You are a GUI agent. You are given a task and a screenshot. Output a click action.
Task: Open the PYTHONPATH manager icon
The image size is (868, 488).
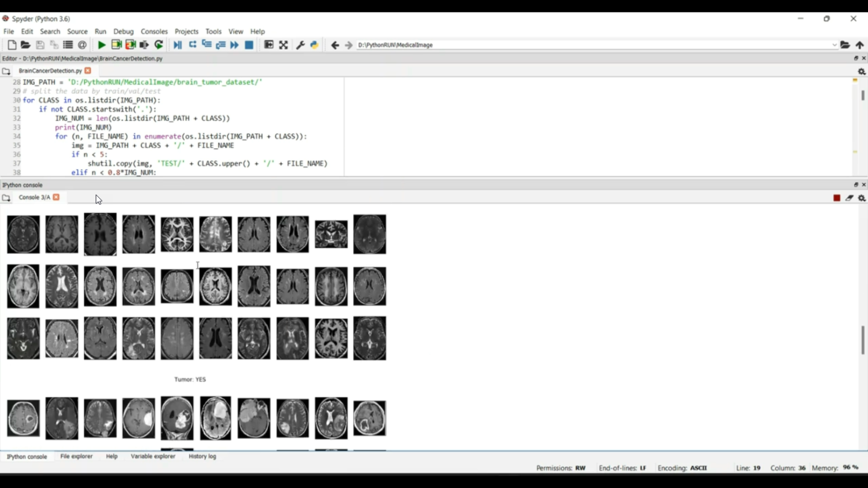pos(314,45)
